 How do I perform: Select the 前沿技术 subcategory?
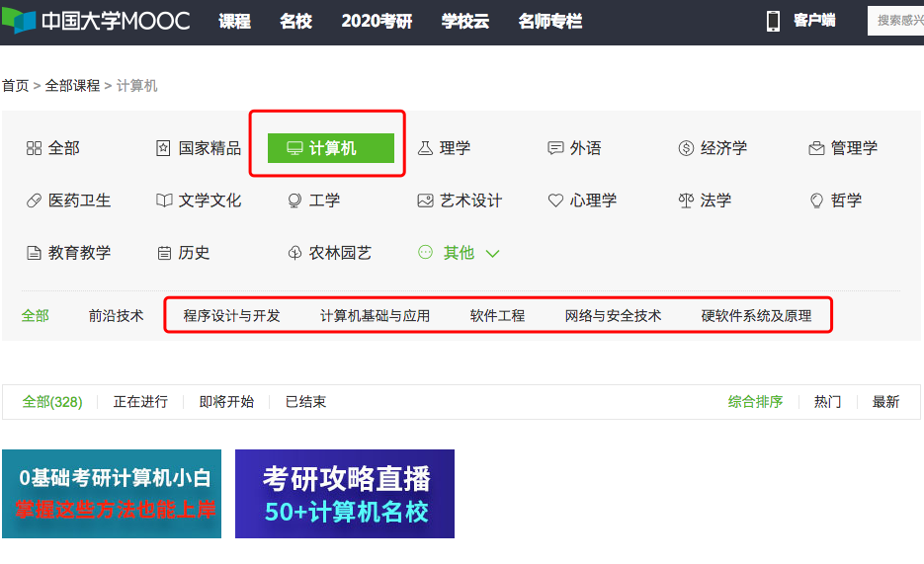116,316
